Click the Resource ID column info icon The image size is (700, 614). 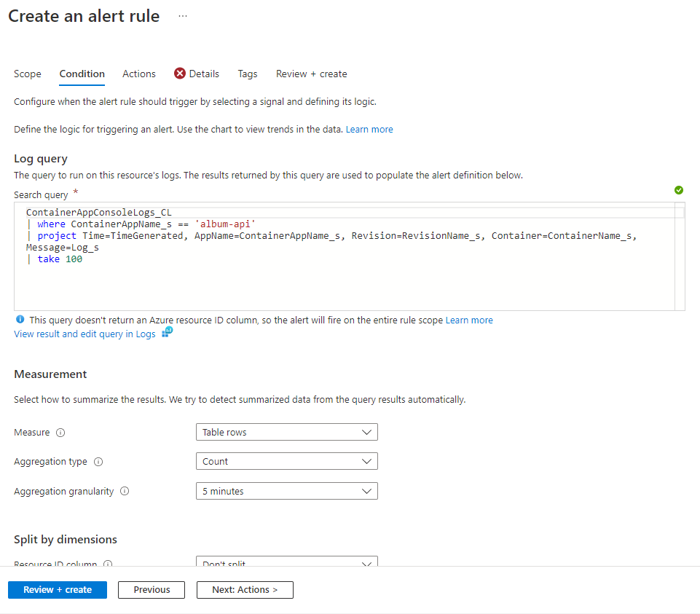coord(108,564)
